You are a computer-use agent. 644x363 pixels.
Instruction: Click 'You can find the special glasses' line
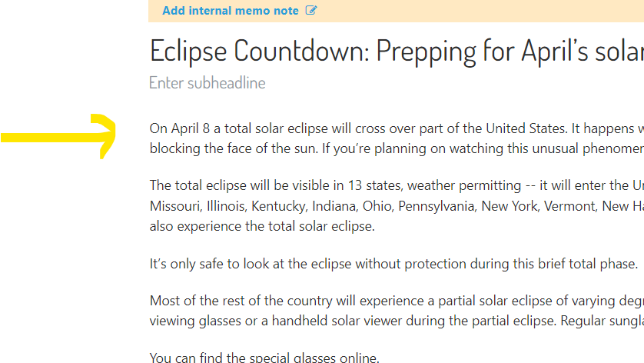[264, 358]
